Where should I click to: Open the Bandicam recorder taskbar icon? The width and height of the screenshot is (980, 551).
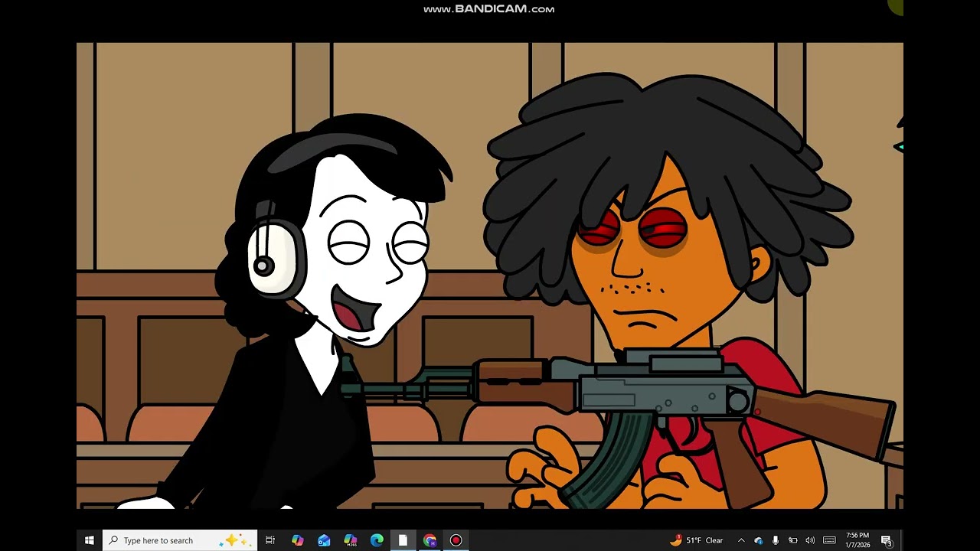point(456,540)
